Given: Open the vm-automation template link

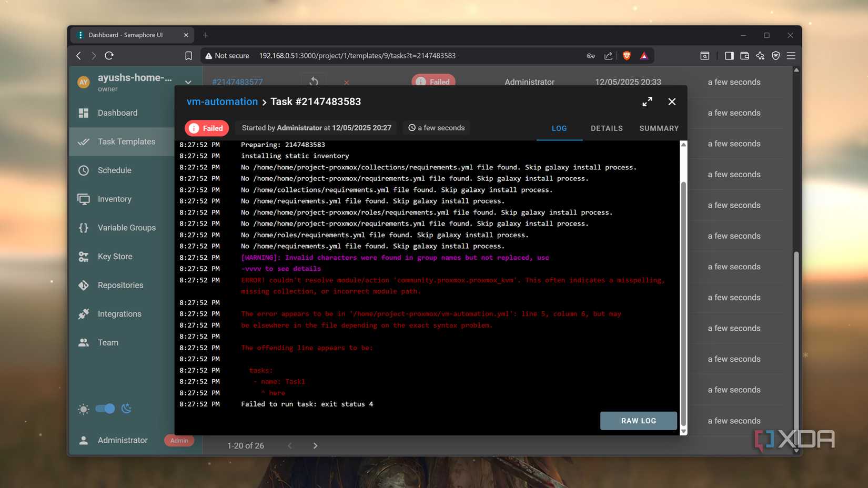Looking at the screenshot, I should click(x=221, y=101).
